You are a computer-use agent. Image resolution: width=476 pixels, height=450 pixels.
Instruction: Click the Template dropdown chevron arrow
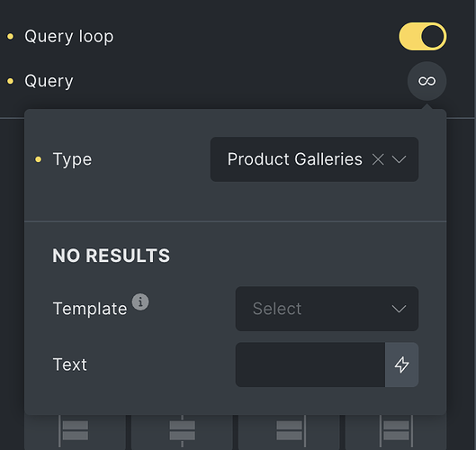(x=399, y=309)
